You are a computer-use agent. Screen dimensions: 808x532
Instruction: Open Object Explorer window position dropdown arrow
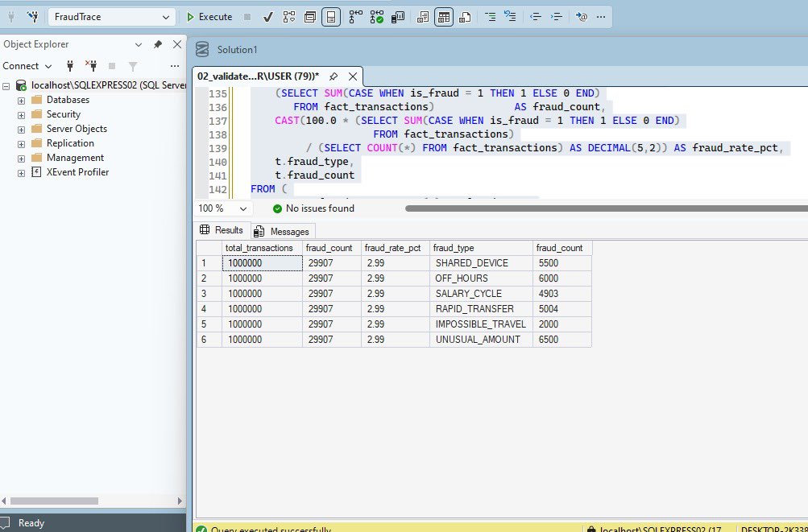[138, 45]
